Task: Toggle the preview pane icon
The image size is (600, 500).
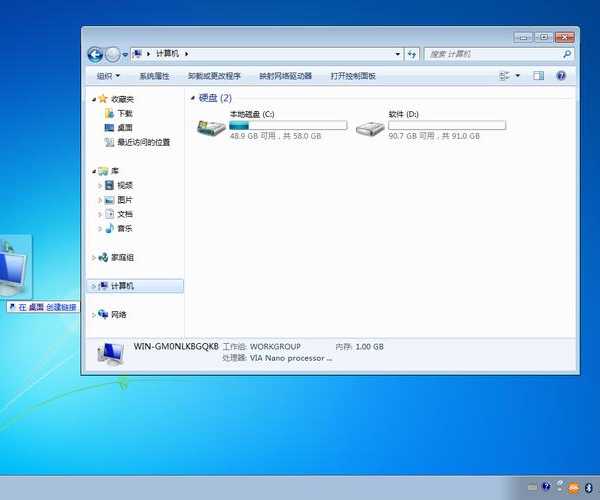Action: [538, 76]
